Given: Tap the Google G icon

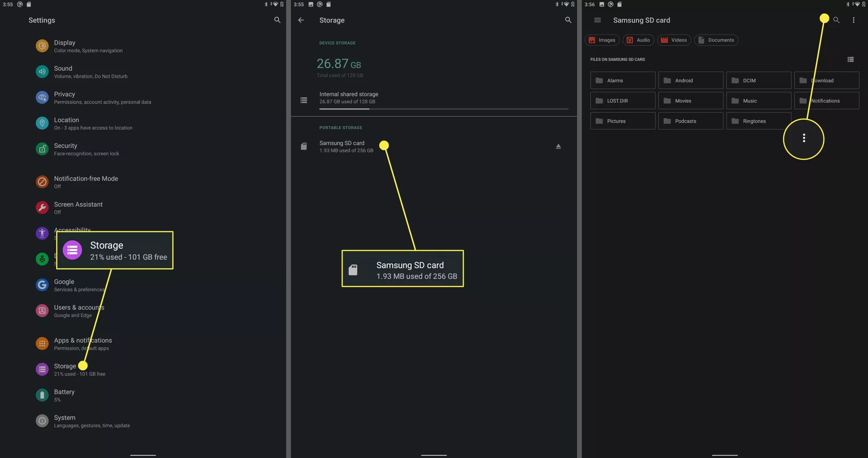Looking at the screenshot, I should coord(42,285).
